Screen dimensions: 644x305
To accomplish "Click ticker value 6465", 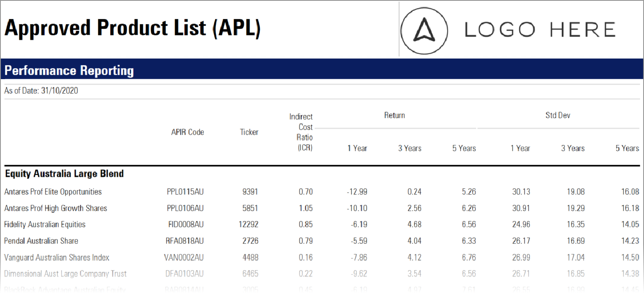I will click(250, 274).
